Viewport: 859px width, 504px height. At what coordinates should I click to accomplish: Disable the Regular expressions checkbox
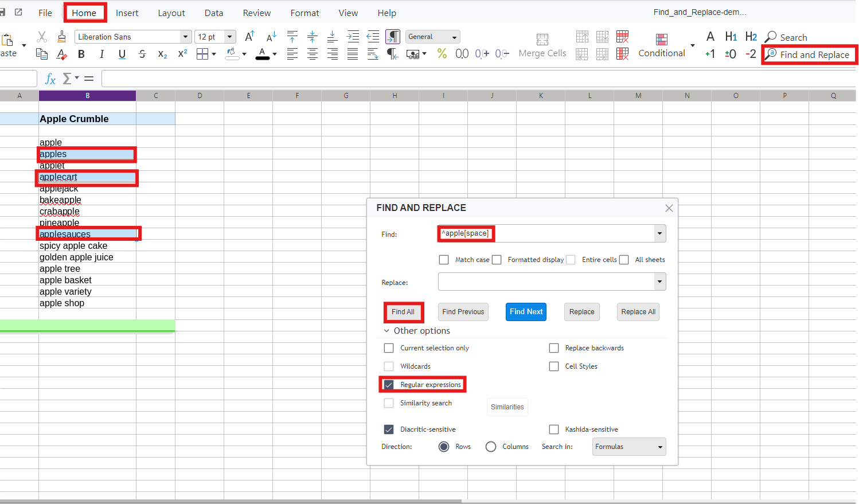tap(389, 384)
